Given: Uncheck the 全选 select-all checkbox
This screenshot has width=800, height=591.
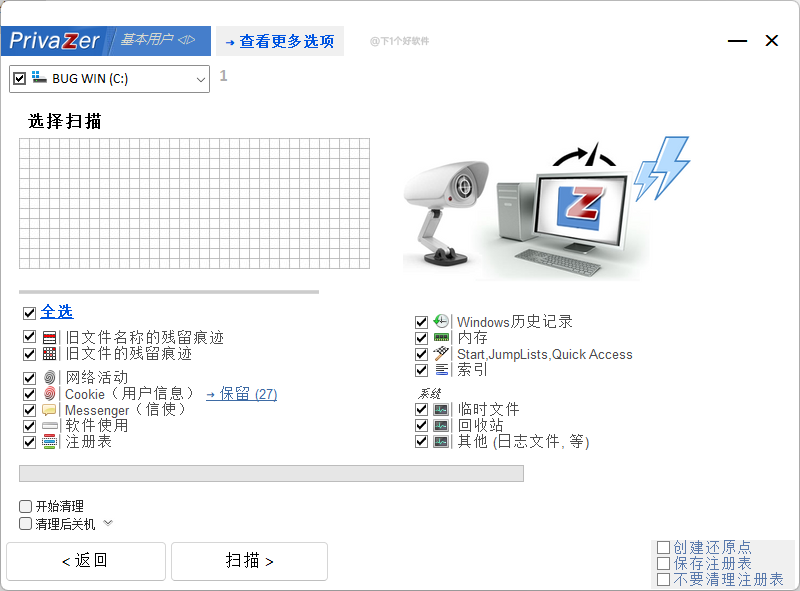Looking at the screenshot, I should [x=30, y=313].
